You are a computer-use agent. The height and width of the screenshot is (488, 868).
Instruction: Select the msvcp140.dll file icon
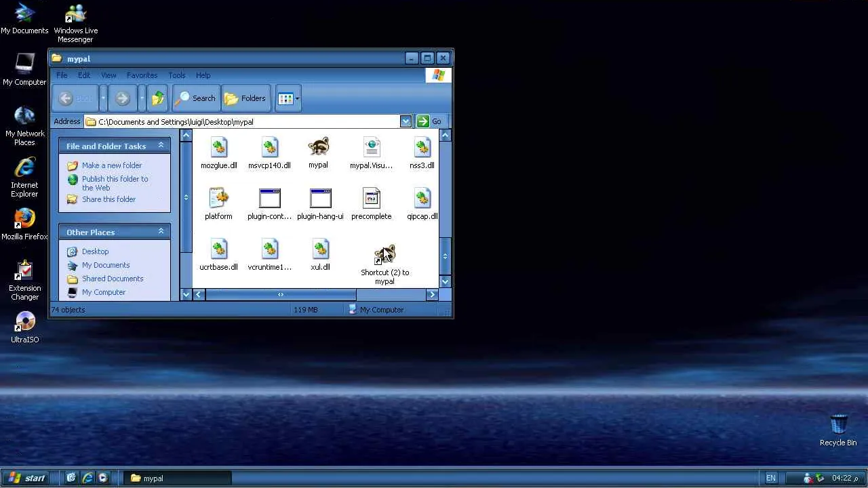point(269,147)
